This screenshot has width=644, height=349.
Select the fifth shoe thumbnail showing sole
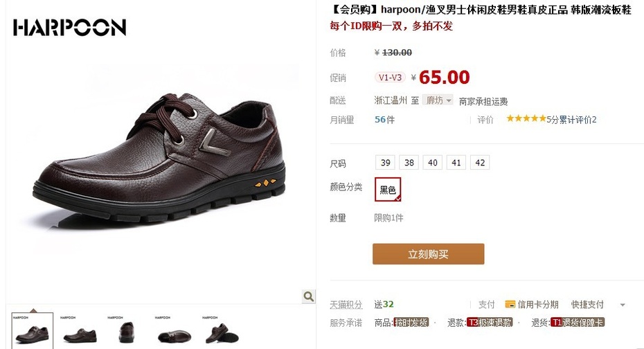(222, 330)
